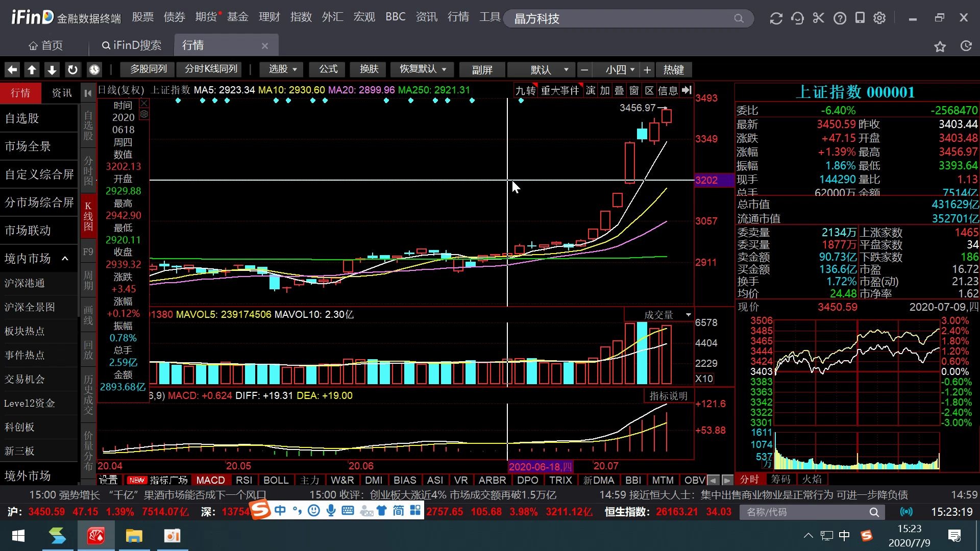This screenshot has height=551, width=980.
Task: Click the tooltip panel gear icon
Action: (x=144, y=114)
